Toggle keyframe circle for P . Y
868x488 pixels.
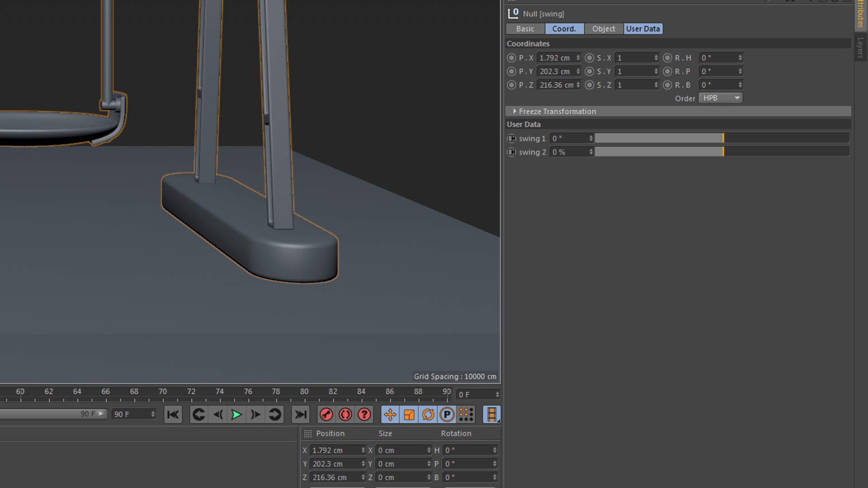pos(511,71)
